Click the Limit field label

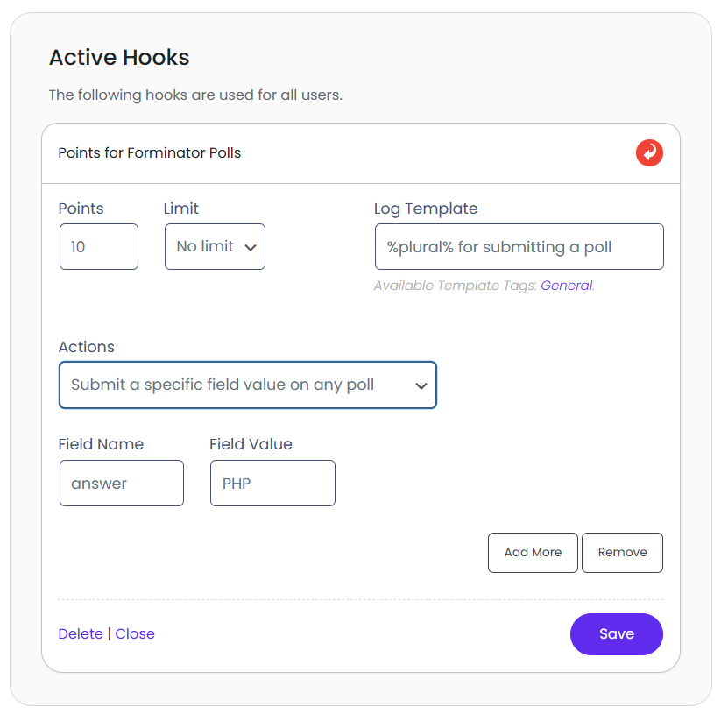point(181,209)
